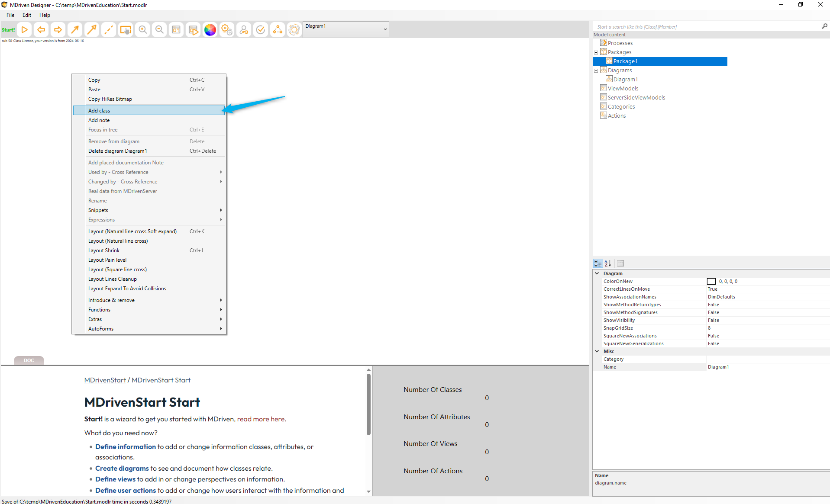Click the model search input field
This screenshot has width=830, height=504.
(706, 27)
